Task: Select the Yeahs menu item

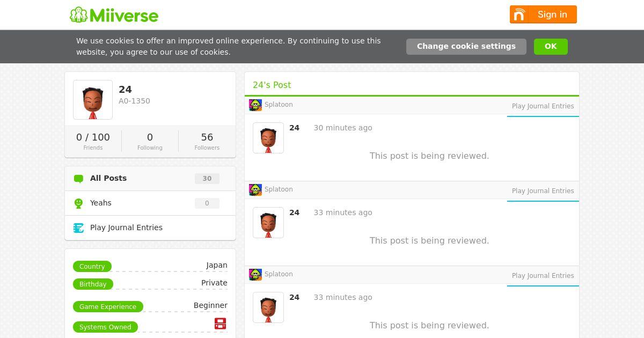Action: point(150,203)
